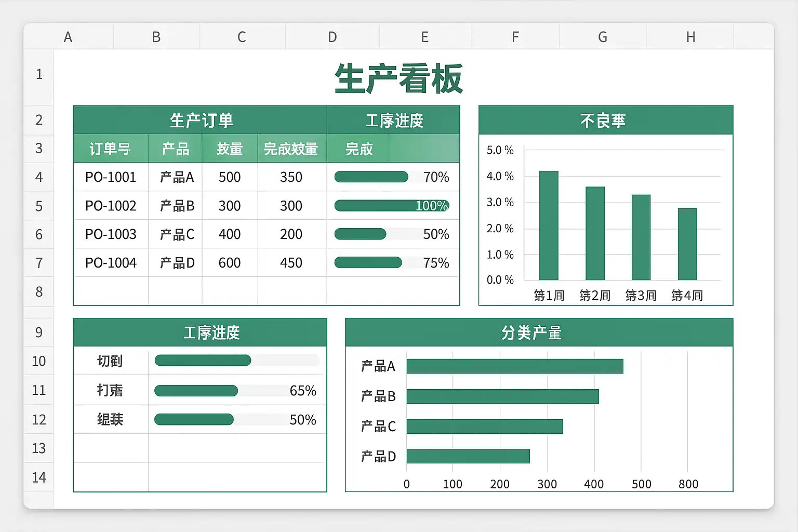798x532 pixels.
Task: Click the 产品D label in 分类产量 chart
Action: click(x=378, y=456)
